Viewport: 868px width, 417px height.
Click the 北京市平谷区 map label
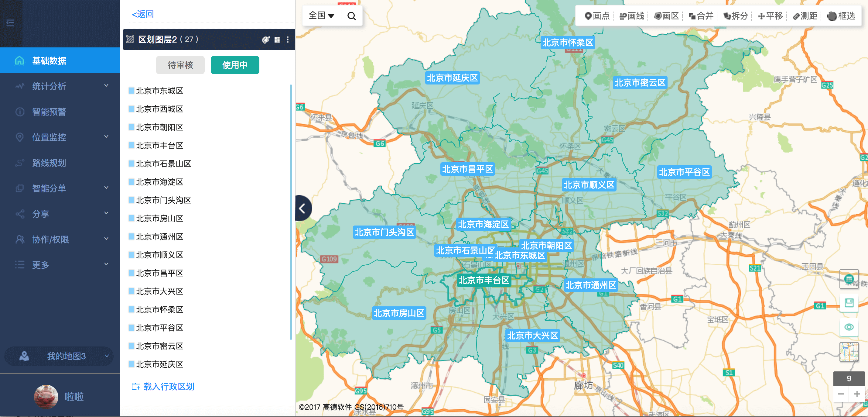pyautogui.click(x=684, y=172)
